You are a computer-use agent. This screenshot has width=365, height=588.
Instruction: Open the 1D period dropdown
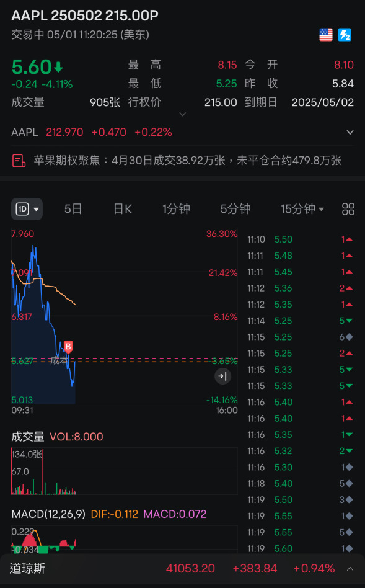27,209
